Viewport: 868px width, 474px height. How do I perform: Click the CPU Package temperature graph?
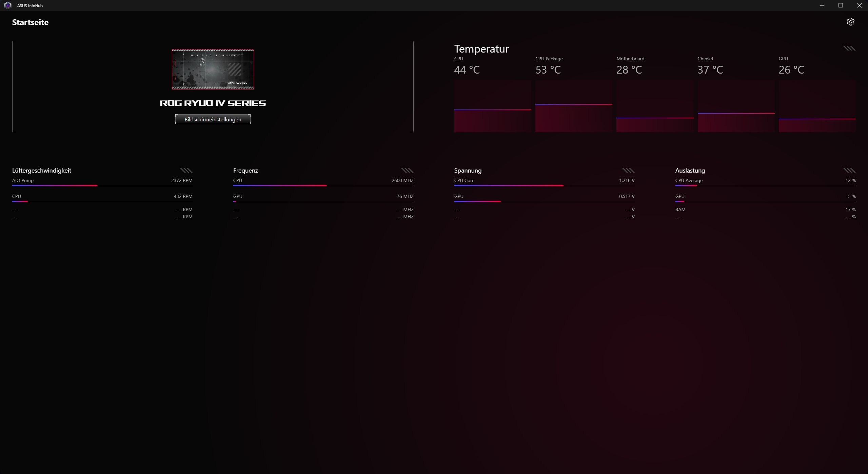point(573,106)
